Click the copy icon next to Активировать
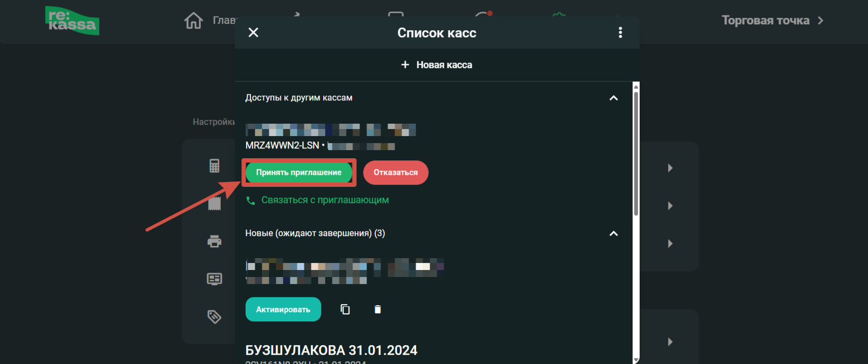The width and height of the screenshot is (868, 364). click(x=345, y=309)
